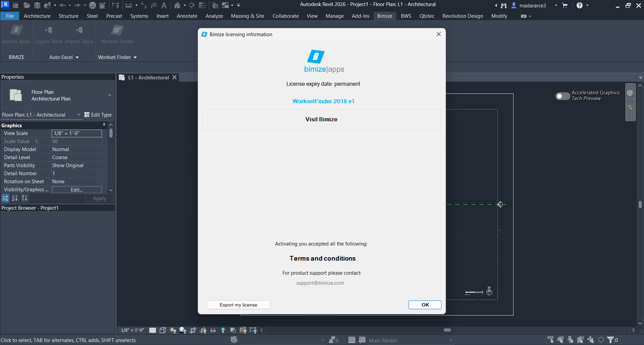This screenshot has width=644, height=345.
Task: Switch to the Annotate ribbon tab
Action: (x=187, y=16)
